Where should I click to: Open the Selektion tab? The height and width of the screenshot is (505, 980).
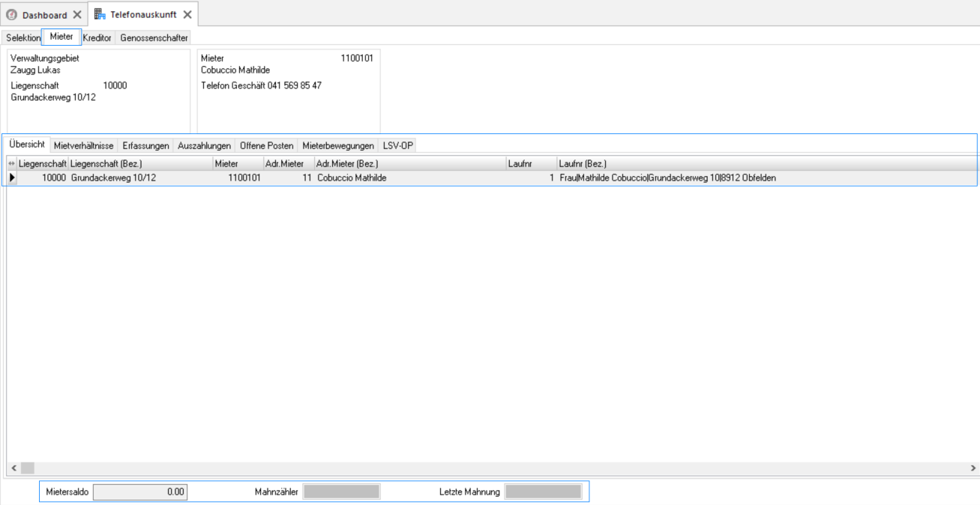coord(23,37)
